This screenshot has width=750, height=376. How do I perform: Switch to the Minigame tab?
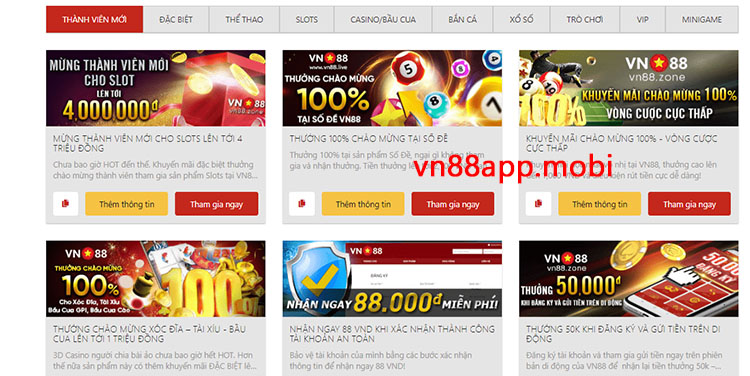coord(702,20)
